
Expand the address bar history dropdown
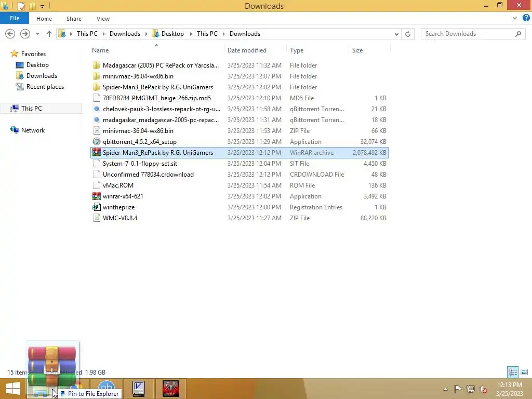pyautogui.click(x=396, y=34)
